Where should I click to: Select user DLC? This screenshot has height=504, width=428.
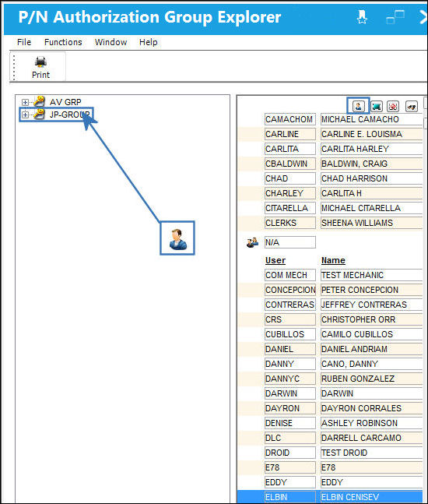click(x=290, y=438)
